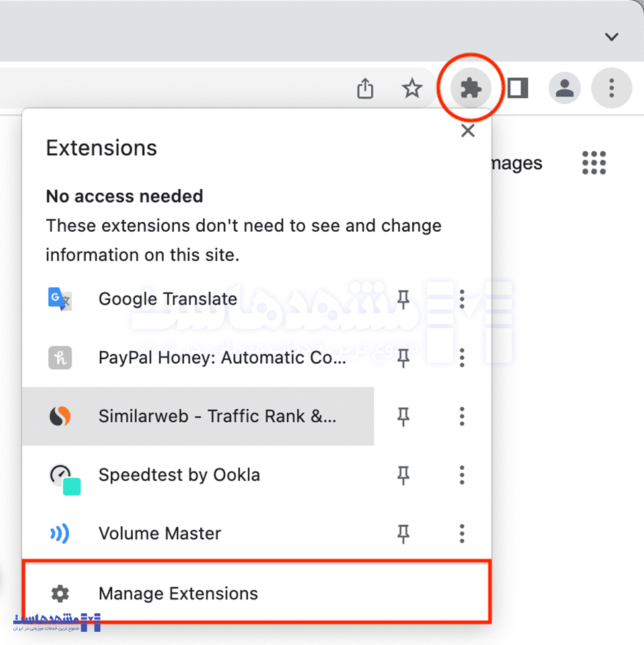Expand the tab search chevron
Image resolution: width=644 pixels, height=645 pixels.
612,36
